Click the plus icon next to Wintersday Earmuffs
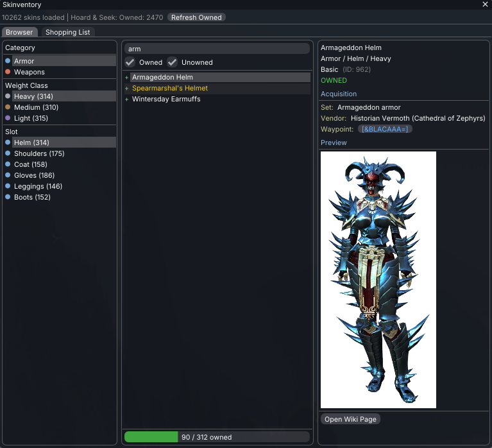This screenshot has width=492, height=448. coord(127,99)
